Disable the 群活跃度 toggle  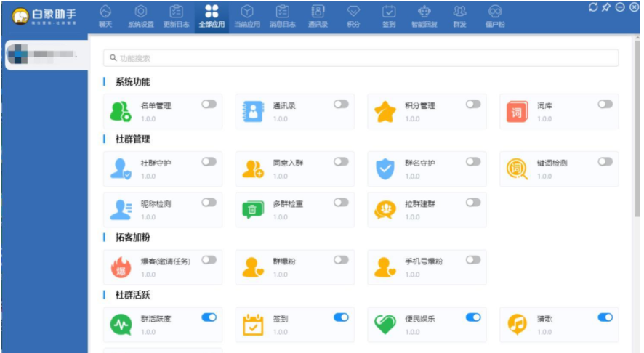click(x=209, y=317)
